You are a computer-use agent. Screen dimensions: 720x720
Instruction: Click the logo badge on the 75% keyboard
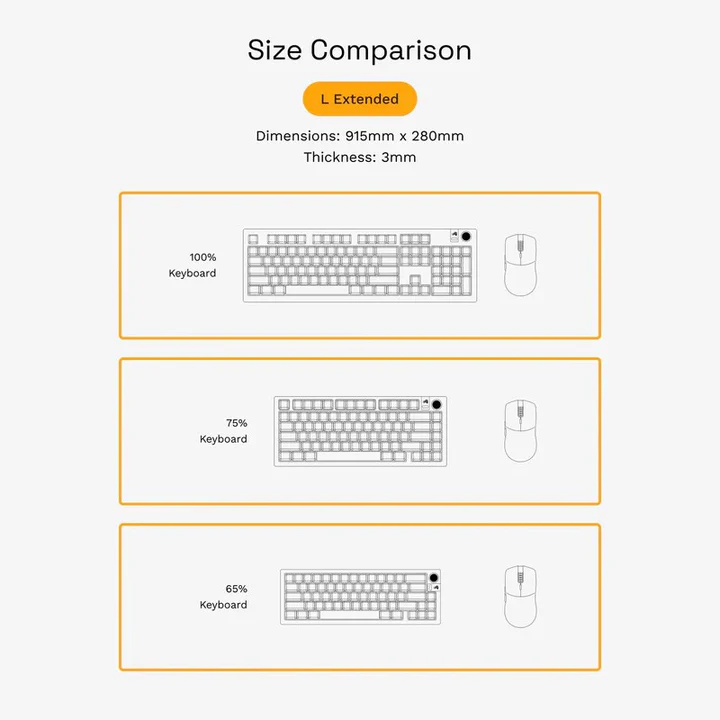point(425,404)
